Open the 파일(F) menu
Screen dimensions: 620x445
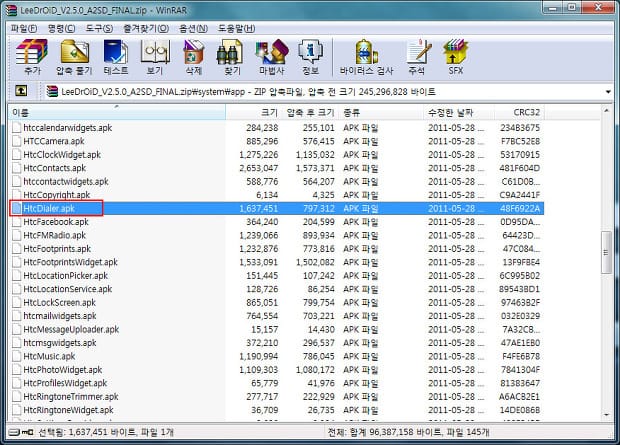(25, 27)
